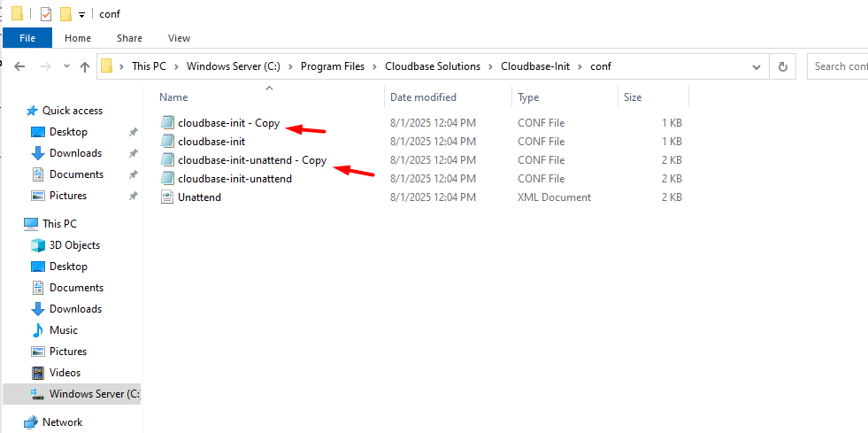Click Properties icon in quick access toolbar
868x433 pixels.
46,14
